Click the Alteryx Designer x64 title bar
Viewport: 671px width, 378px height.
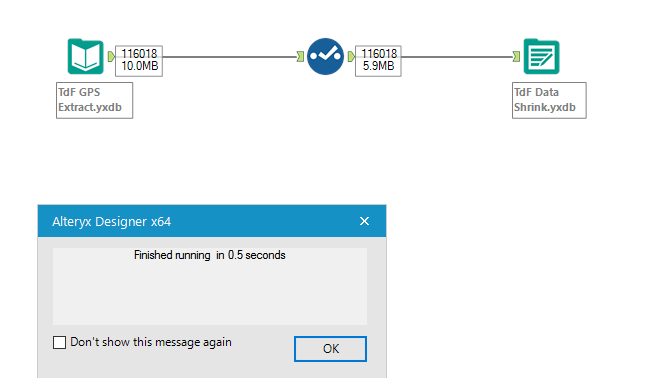point(197,221)
